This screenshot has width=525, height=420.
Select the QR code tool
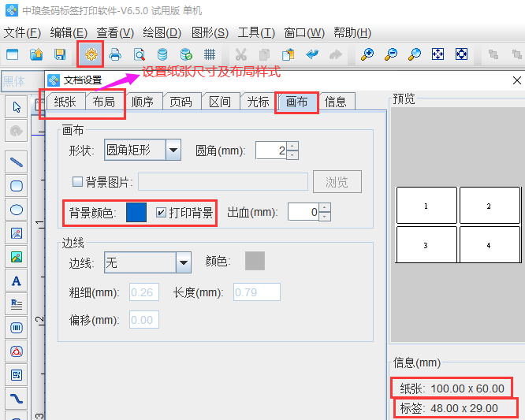pyautogui.click(x=17, y=375)
